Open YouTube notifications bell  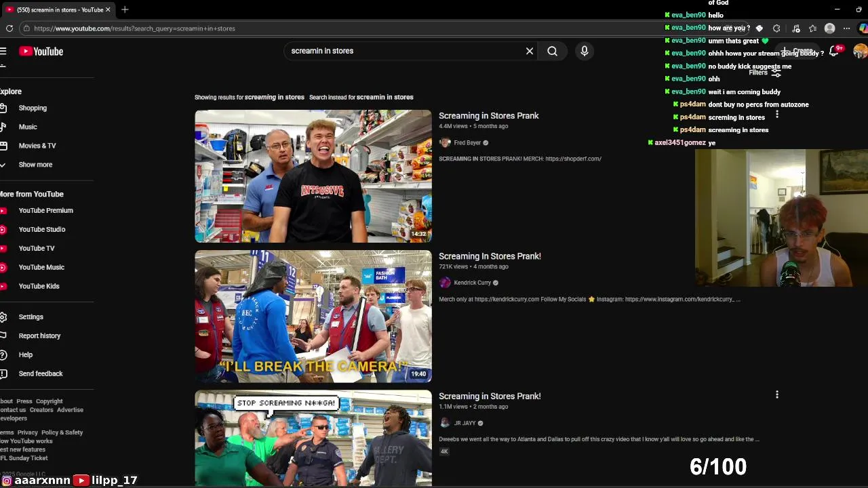[x=835, y=51]
